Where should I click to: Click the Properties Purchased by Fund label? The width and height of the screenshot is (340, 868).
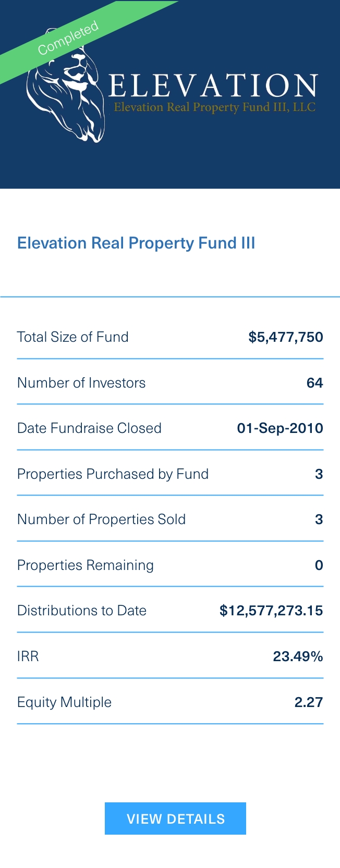coord(113,474)
